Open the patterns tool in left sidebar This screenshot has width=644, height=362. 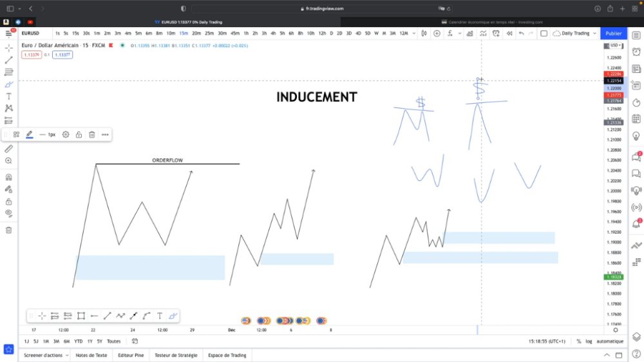pyautogui.click(x=8, y=108)
